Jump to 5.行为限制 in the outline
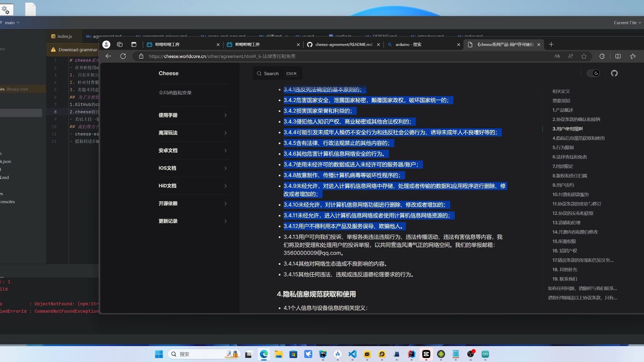The width and height of the screenshot is (644, 362). [x=563, y=147]
